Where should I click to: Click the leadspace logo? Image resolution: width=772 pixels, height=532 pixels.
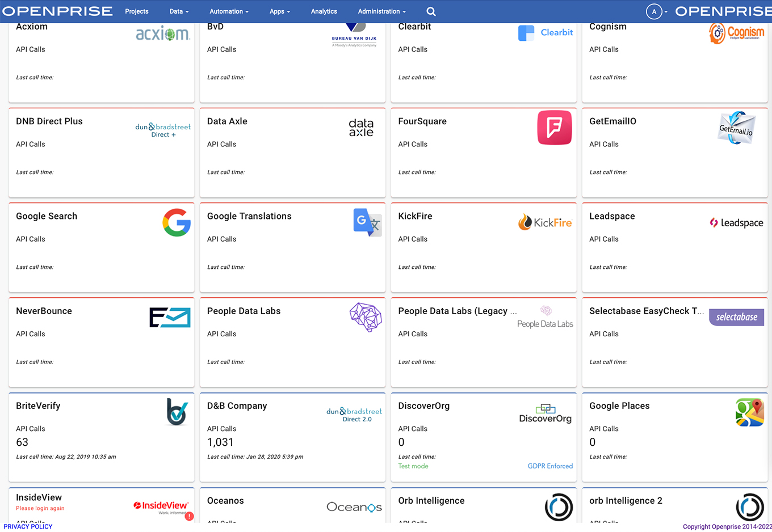pyautogui.click(x=736, y=223)
